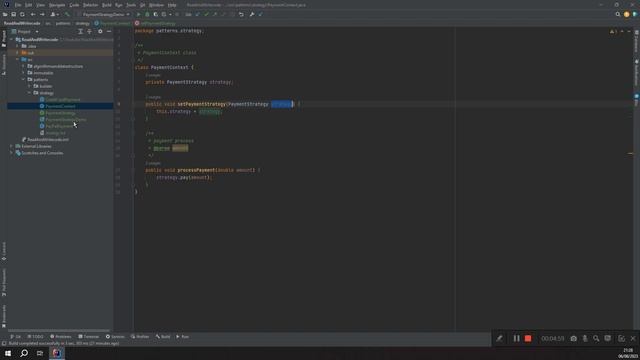Screen dimensions: 640x360
Task: Click the Project panel gear icon
Action: point(100,31)
